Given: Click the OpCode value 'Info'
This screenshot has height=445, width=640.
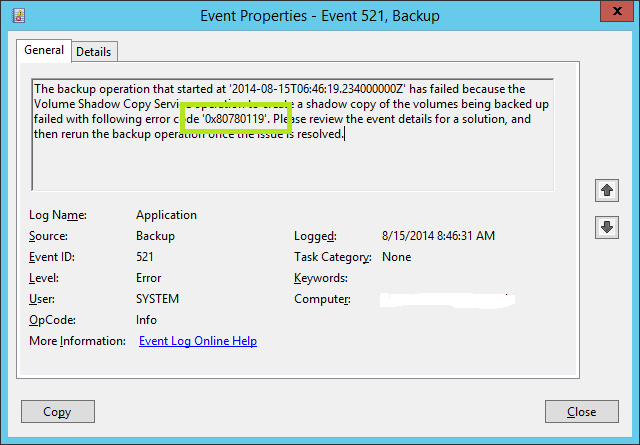Looking at the screenshot, I should 147,320.
